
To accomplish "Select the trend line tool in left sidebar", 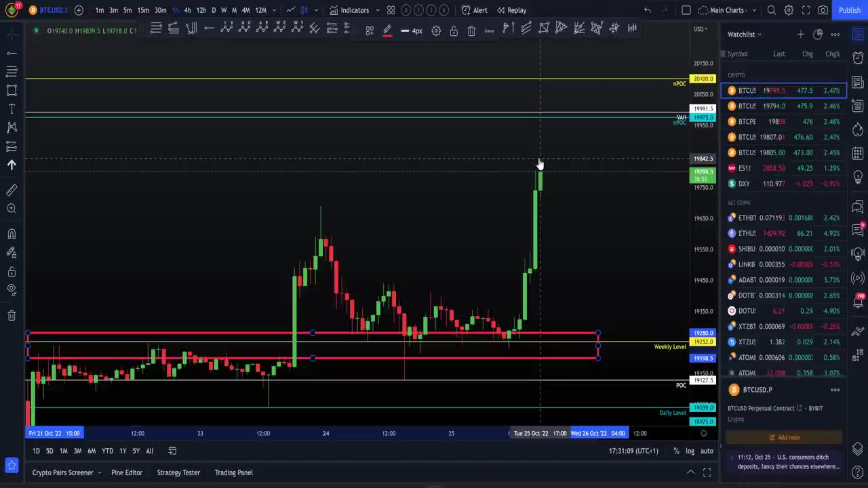I will point(12,53).
